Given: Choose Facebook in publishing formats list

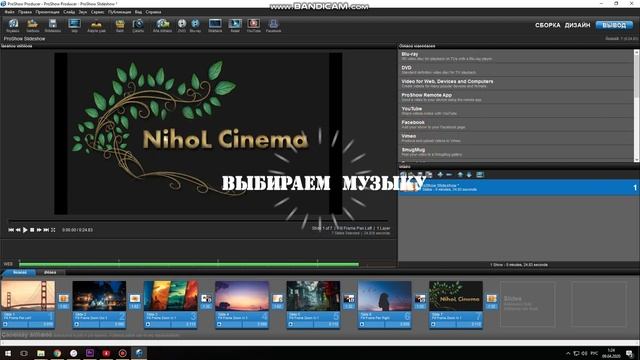Looking at the screenshot, I should click(516, 124).
